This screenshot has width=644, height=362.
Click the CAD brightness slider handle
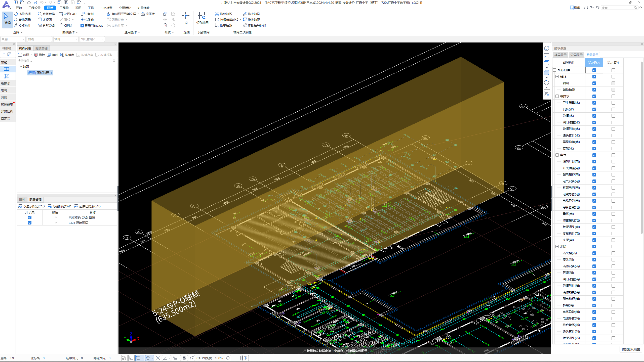241,358
